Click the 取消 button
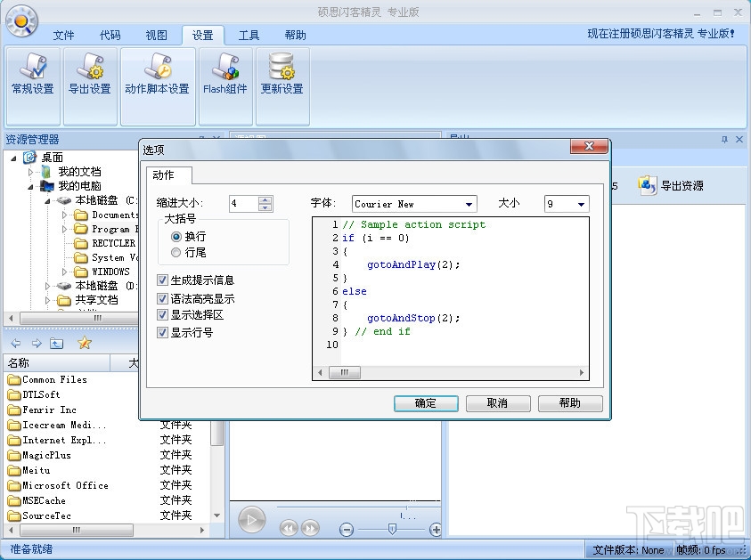 [x=498, y=403]
